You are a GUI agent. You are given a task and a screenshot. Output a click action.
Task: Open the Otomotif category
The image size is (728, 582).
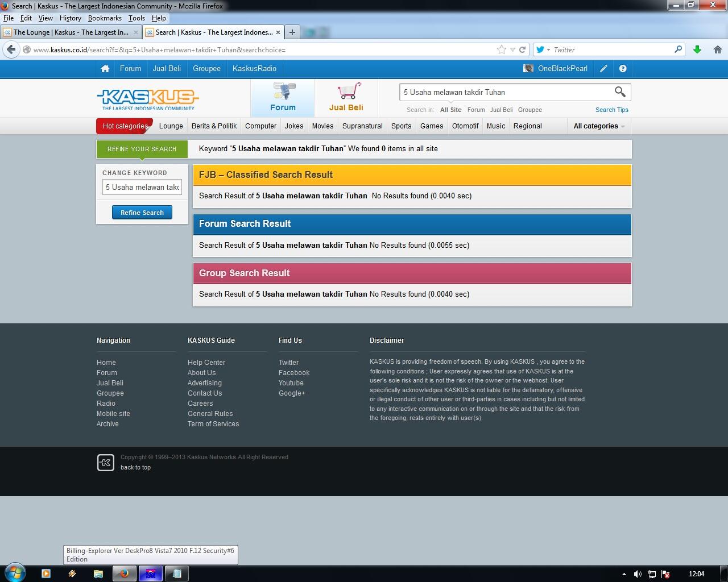coord(465,126)
